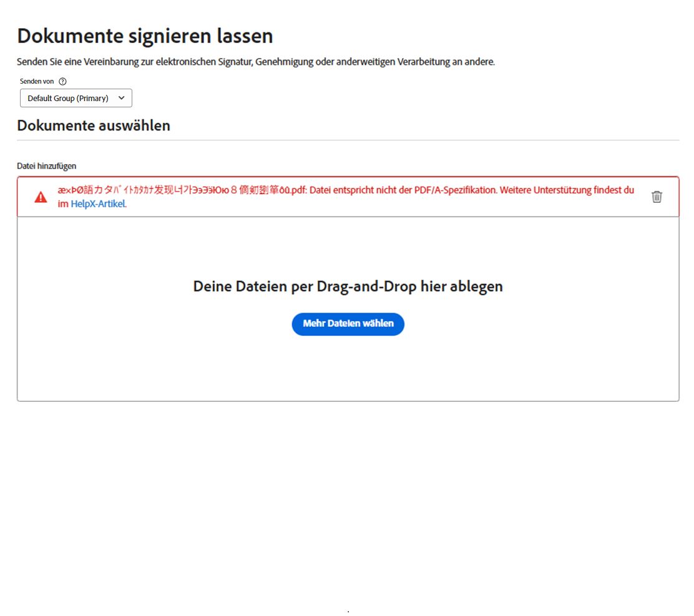Click the Senden Sie eine Vereinbarung description
Viewport: 694px width, 616px height.
pos(256,62)
